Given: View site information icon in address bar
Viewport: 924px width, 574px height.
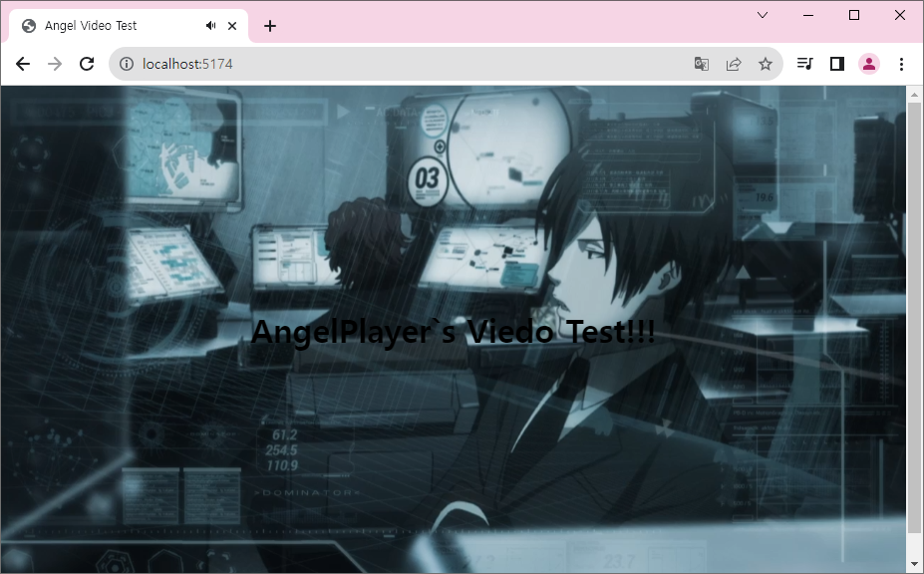Looking at the screenshot, I should (x=127, y=64).
